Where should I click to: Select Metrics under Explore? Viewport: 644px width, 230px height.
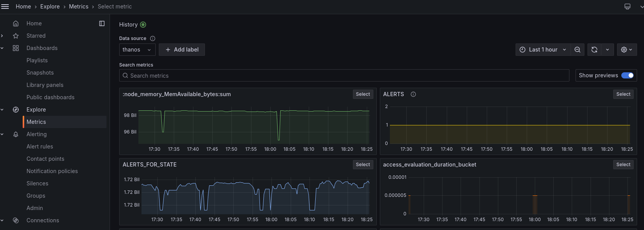pos(65,122)
